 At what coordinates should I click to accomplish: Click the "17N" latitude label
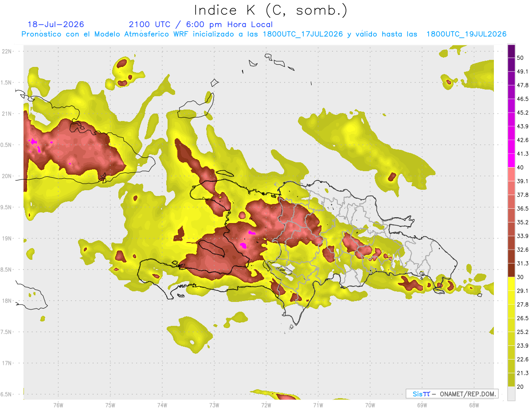coord(7,364)
